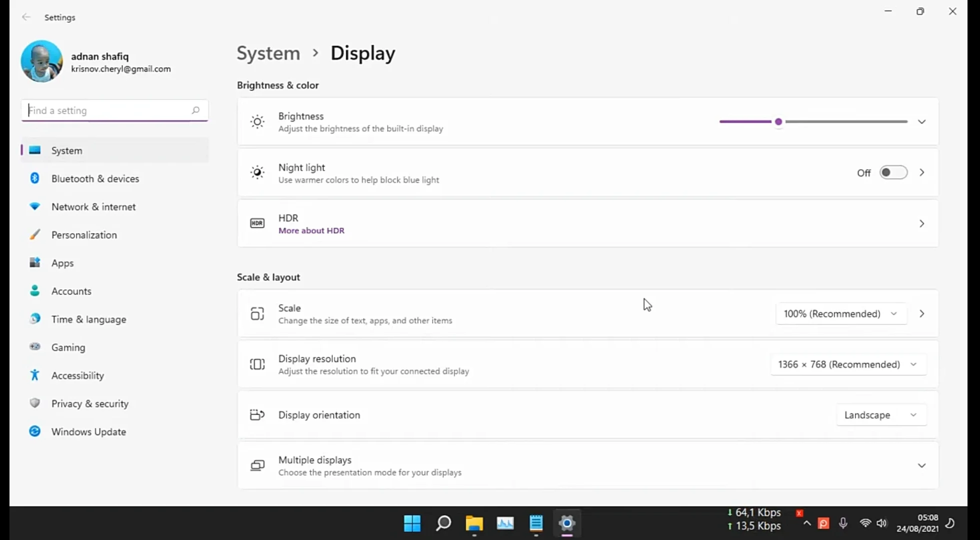Click the Multiple displays icon

click(257, 465)
